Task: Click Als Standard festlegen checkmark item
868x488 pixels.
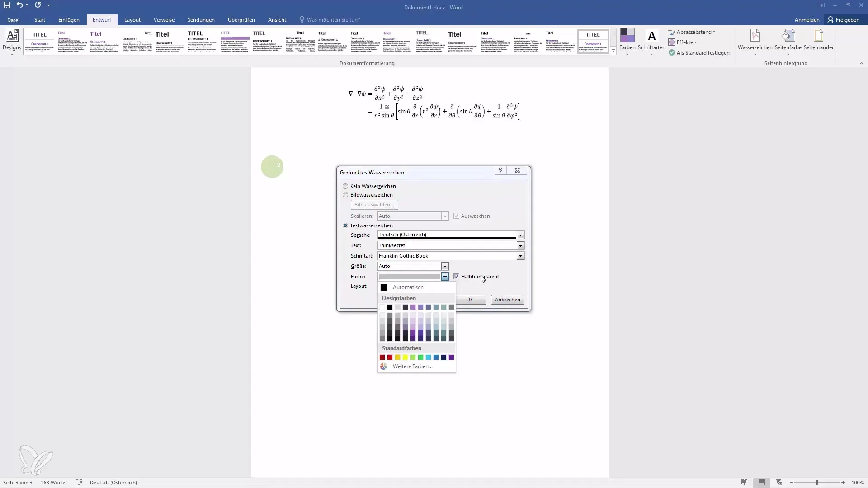Action: point(699,53)
